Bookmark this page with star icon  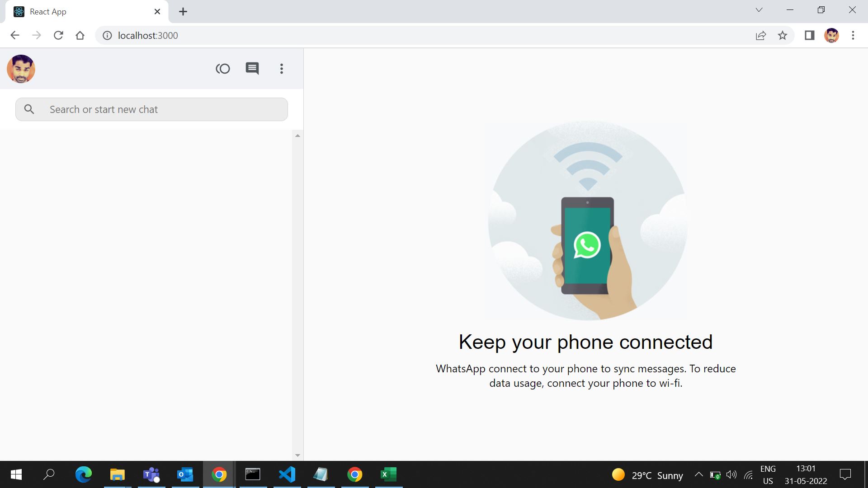783,35
